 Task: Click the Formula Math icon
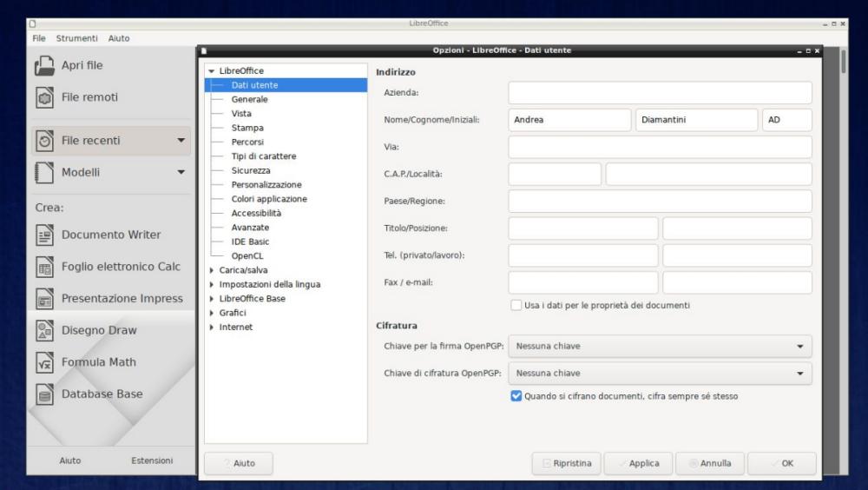pos(44,362)
